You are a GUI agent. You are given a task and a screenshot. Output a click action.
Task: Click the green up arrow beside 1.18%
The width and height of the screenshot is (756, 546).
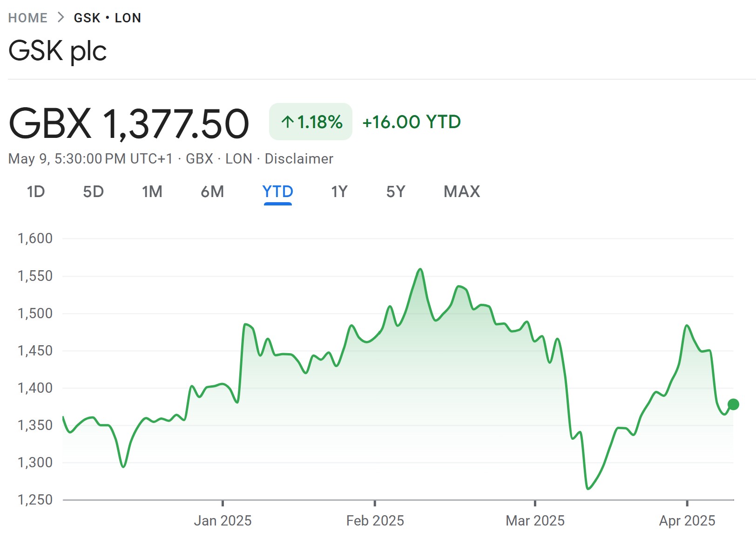tap(287, 122)
